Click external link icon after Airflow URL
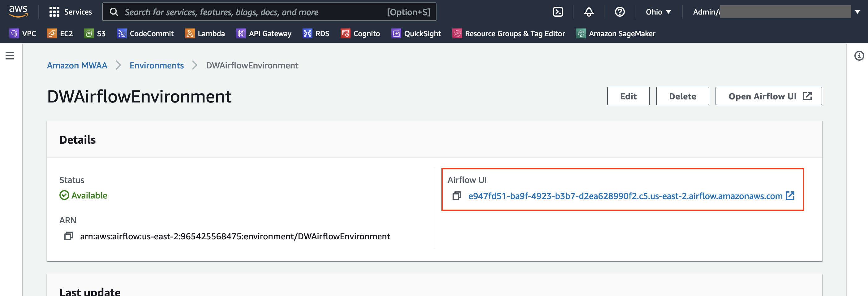 790,196
